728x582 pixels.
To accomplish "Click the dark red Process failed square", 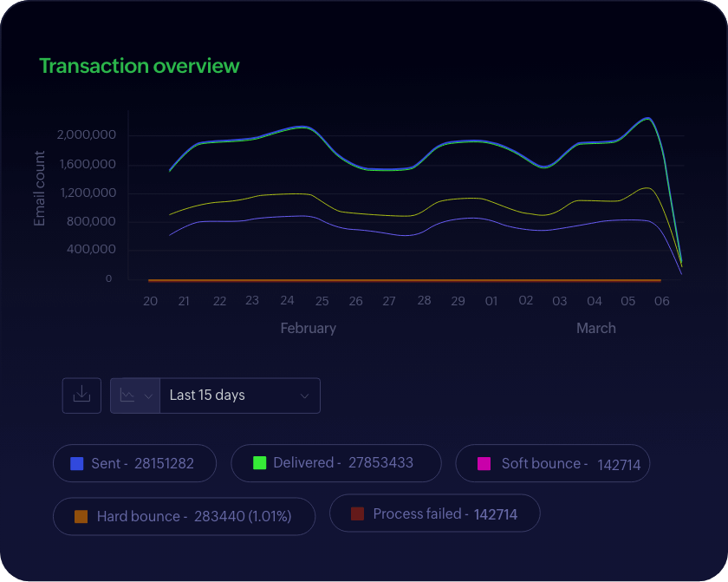I will click(357, 513).
